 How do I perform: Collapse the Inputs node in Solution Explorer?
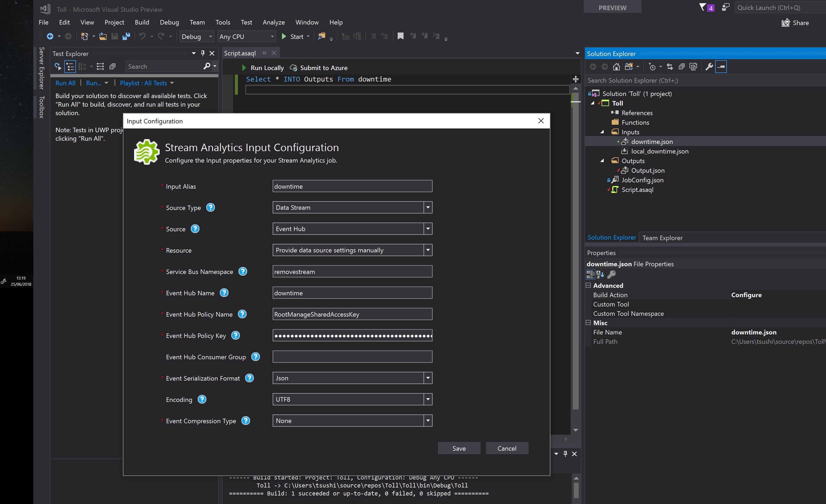[602, 132]
